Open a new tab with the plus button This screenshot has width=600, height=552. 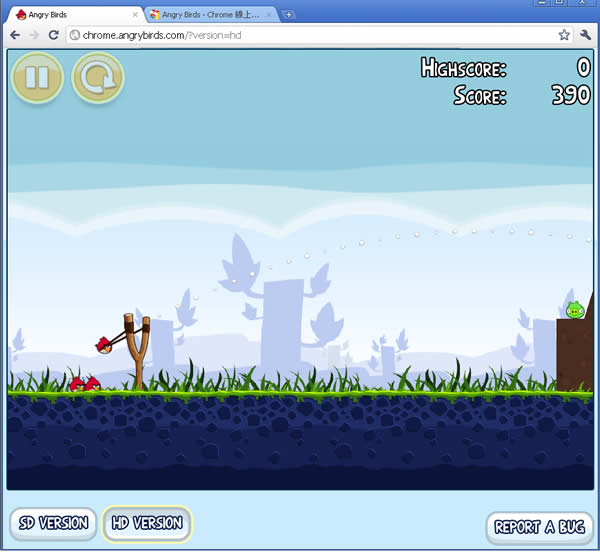click(x=289, y=15)
